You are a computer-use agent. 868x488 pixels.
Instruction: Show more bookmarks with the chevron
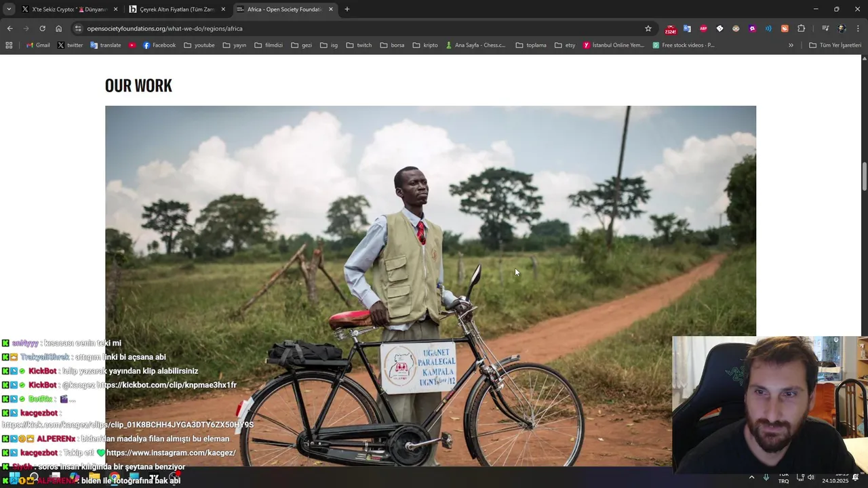pyautogui.click(x=791, y=45)
